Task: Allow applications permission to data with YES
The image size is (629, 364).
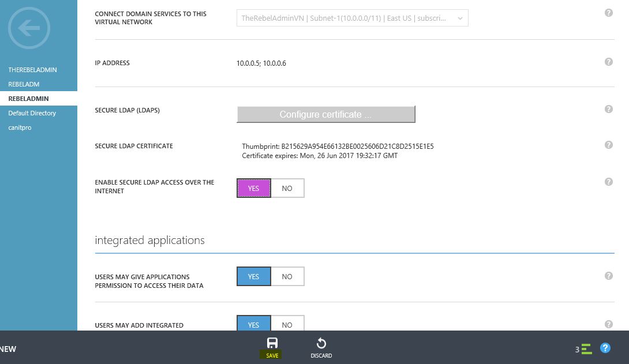Action: (x=253, y=276)
